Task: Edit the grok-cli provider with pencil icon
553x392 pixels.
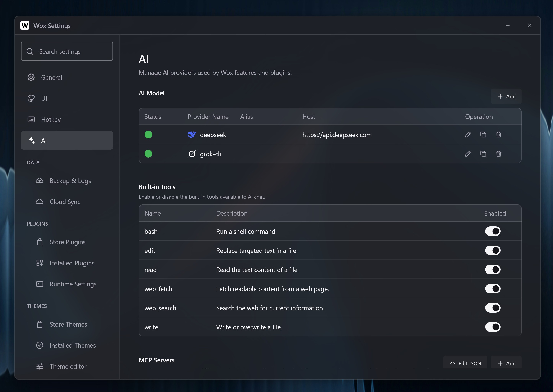Action: pos(468,154)
